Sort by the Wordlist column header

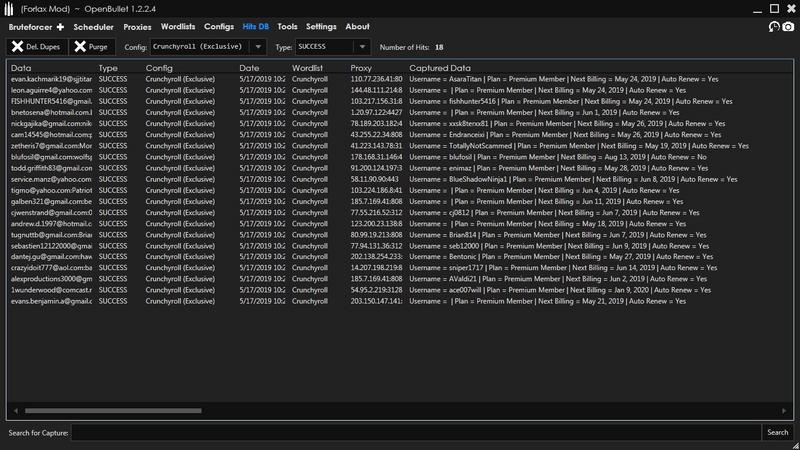point(307,68)
